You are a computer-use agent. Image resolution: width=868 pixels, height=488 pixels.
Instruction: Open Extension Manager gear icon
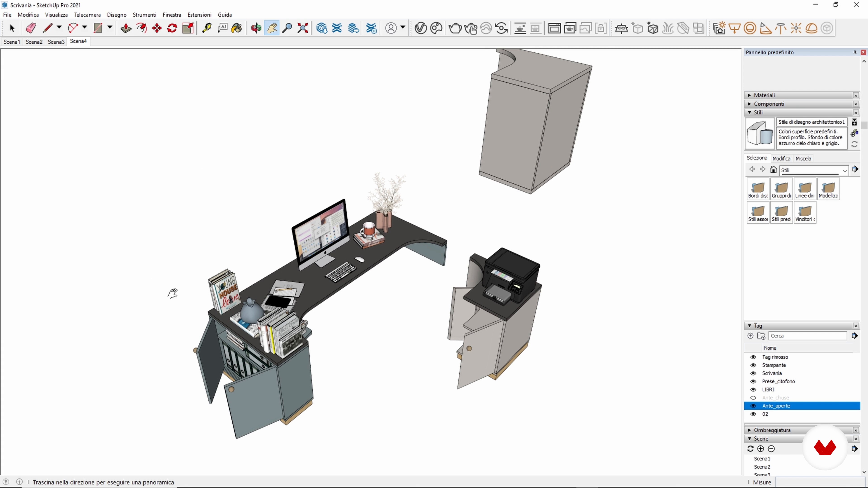click(371, 28)
